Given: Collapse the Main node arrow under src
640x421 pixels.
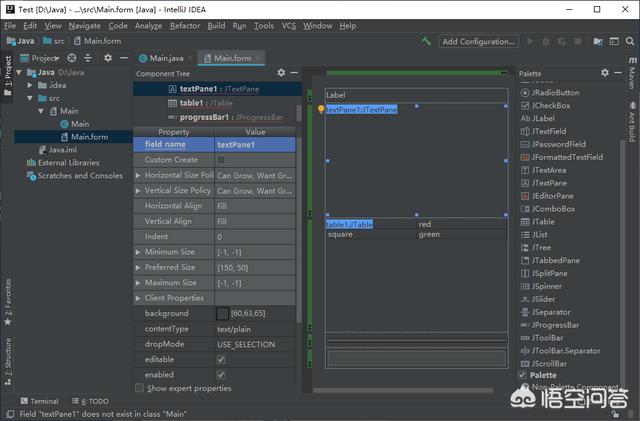Looking at the screenshot, I should click(40, 111).
